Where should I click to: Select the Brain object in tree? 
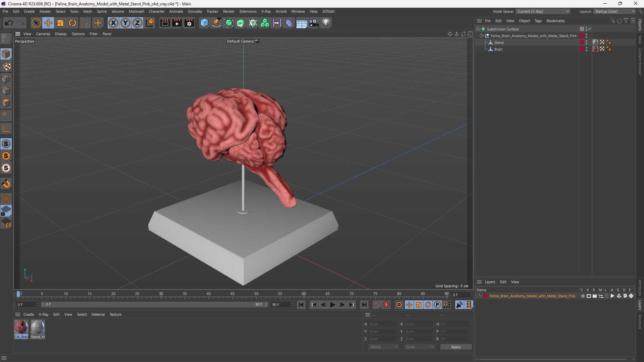click(498, 49)
